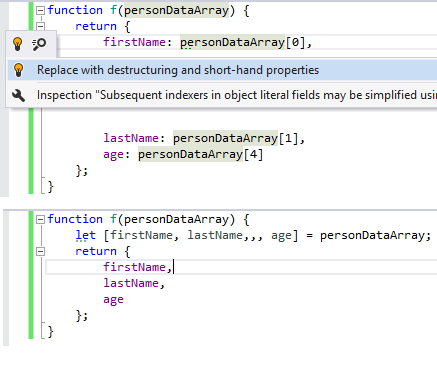Viewport: 437px width, 385px height.
Task: Click the let keyword in destructuring line
Action: tap(85, 235)
